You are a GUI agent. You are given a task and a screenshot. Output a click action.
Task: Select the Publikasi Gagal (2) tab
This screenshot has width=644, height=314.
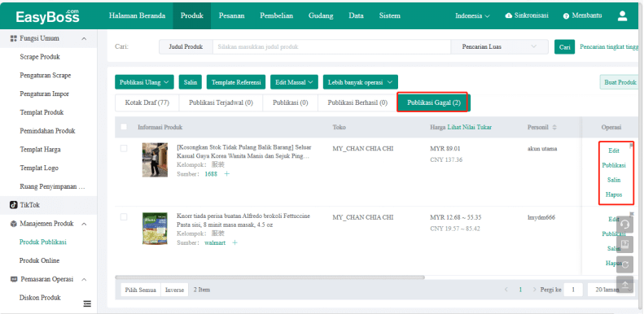tap(434, 102)
